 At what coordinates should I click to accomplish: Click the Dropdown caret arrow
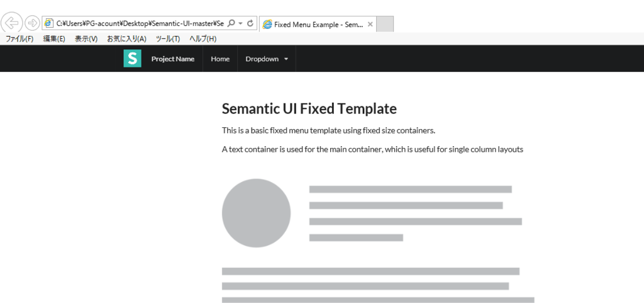[286, 59]
